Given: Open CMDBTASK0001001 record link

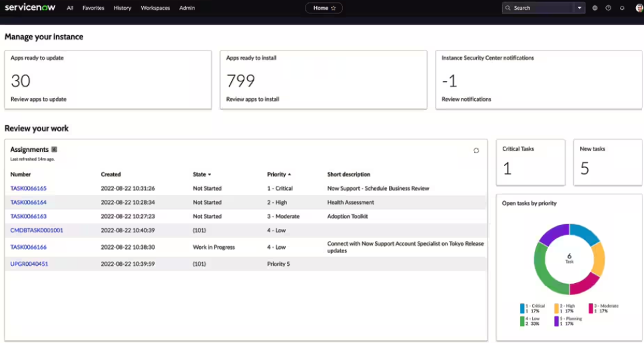Looking at the screenshot, I should pyautogui.click(x=37, y=230).
